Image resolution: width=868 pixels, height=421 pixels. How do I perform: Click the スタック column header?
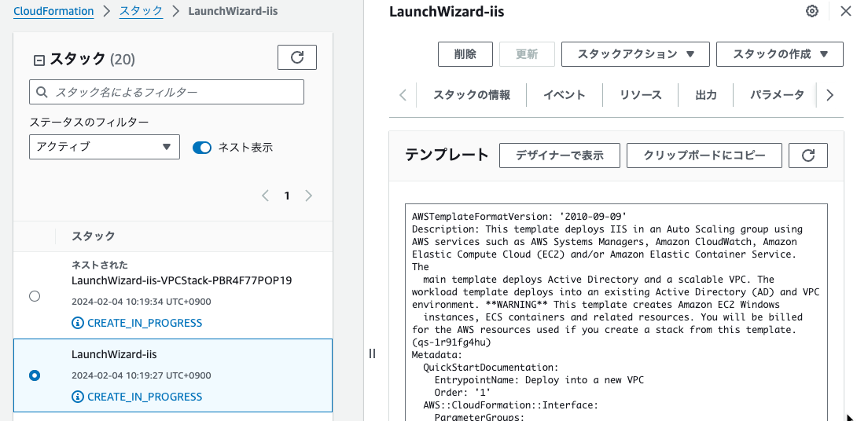(x=94, y=236)
